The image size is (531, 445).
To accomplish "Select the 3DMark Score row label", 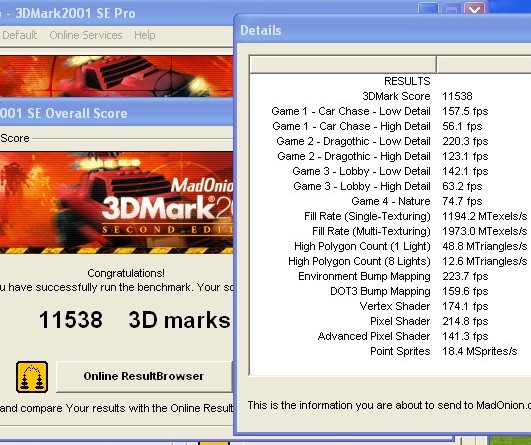I will pyautogui.click(x=396, y=96).
